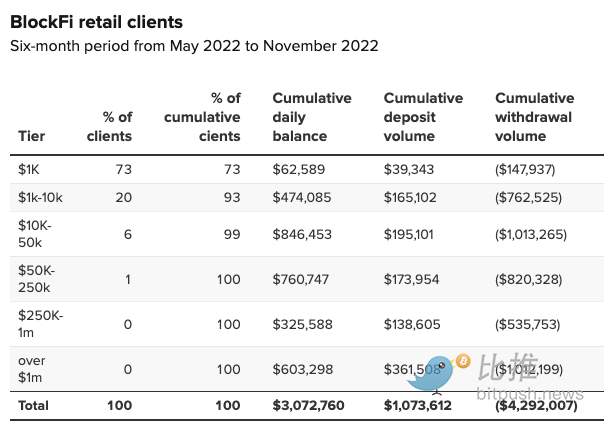Click the 'Cumulative withdrawal volume' header
The height and width of the screenshot is (421, 604).
pyautogui.click(x=535, y=117)
